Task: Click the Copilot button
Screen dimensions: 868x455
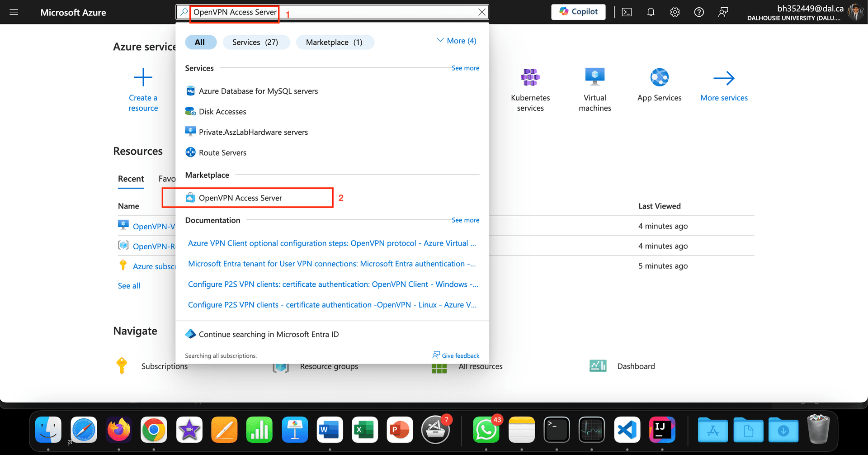Action: [x=578, y=12]
